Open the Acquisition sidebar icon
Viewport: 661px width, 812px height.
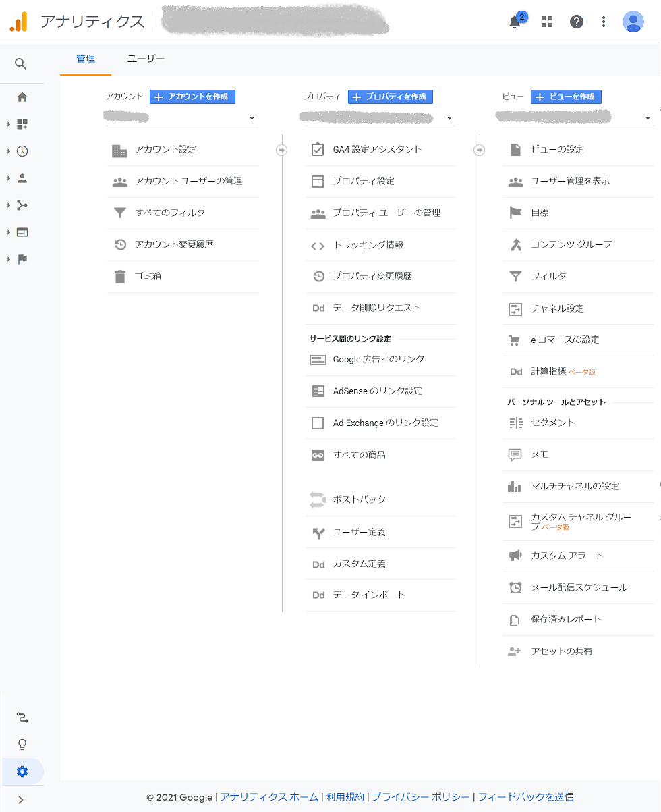pyautogui.click(x=22, y=205)
